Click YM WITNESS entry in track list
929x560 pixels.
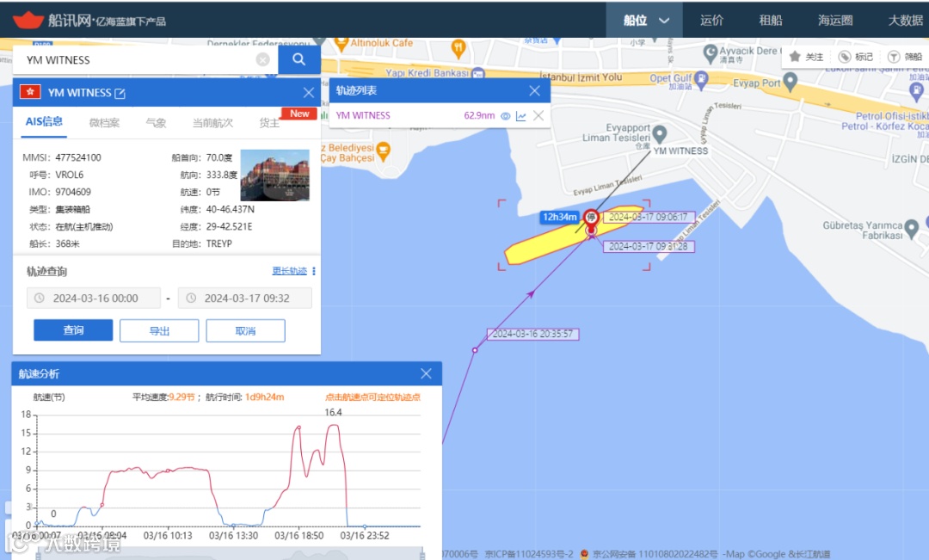click(x=363, y=115)
